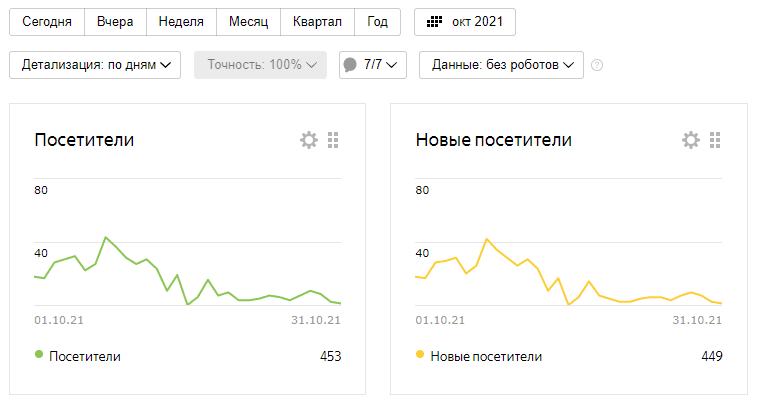Click the green Посетители legend dot
This screenshot has height=418, width=766.
39,355
